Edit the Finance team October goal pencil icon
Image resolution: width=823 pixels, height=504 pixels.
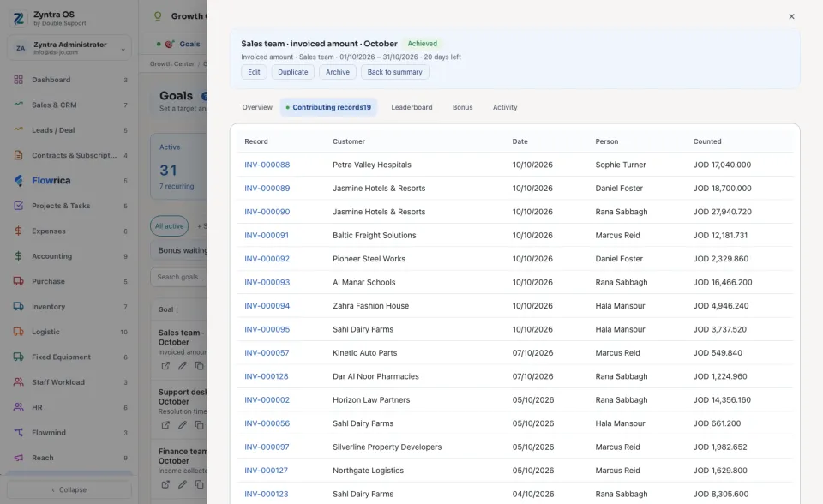(182, 484)
